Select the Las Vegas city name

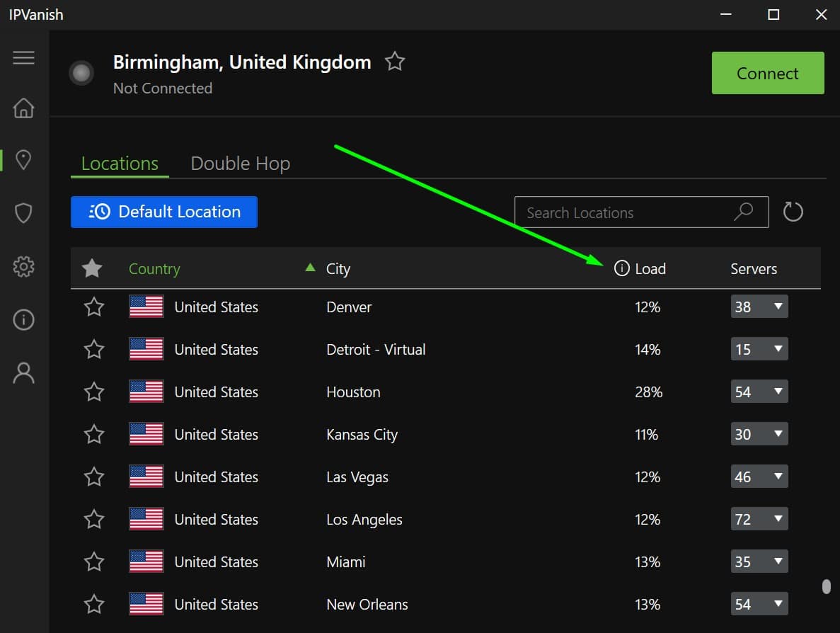coord(357,477)
